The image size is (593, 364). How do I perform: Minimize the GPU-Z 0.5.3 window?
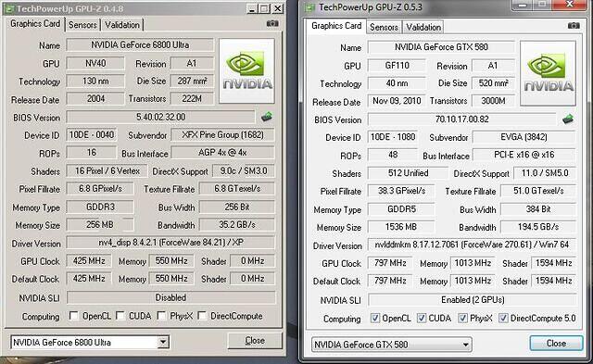pos(523,5)
